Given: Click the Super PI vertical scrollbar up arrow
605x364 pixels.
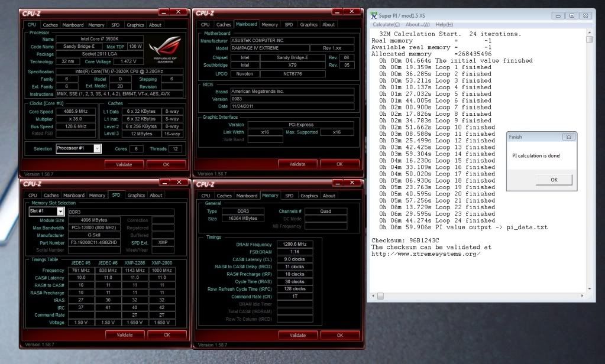Looking at the screenshot, I should pyautogui.click(x=589, y=32).
